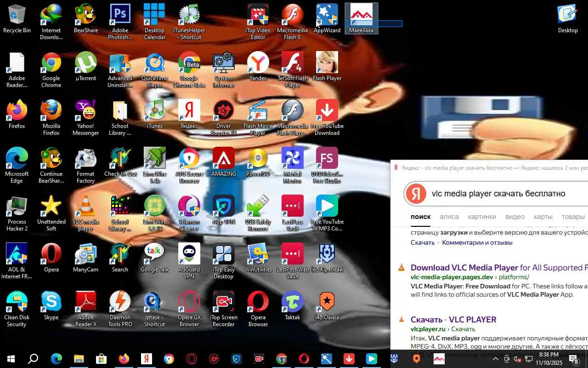Open AdGuard VPN desktop icon
Image resolution: width=588 pixels, height=368 pixels.
coord(189,261)
